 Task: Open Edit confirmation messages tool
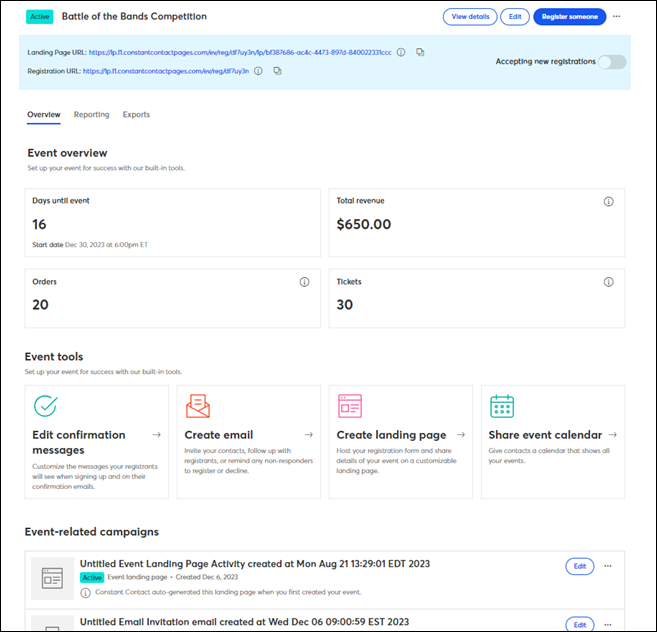tap(97, 442)
